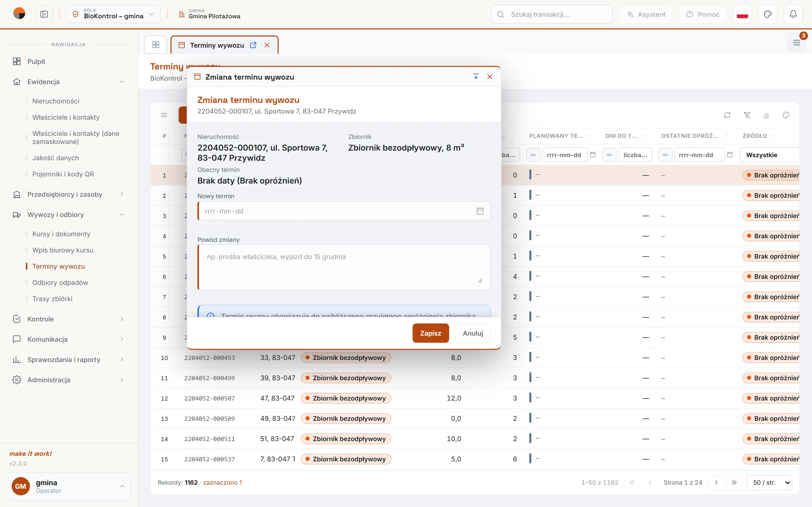Screen dimensions: 812x507
Task: Open the notifications bell
Action: tap(793, 14)
